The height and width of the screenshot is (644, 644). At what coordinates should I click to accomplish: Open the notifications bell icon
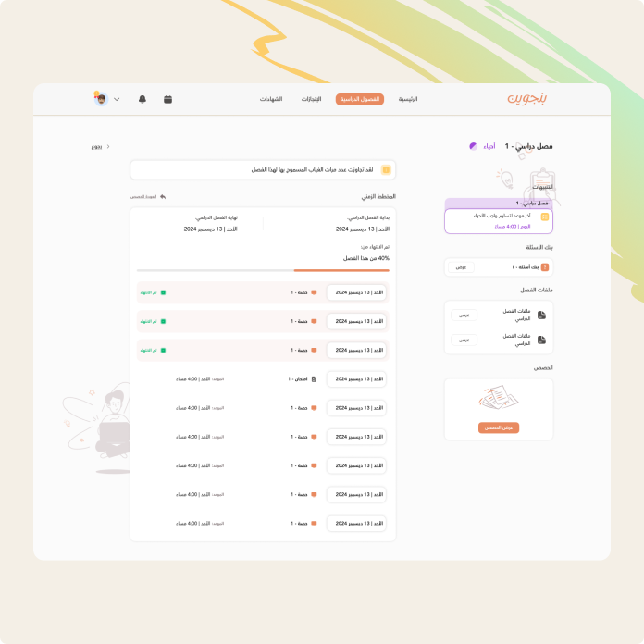[x=142, y=99]
